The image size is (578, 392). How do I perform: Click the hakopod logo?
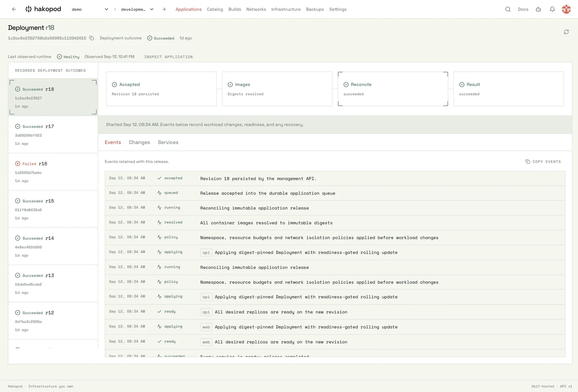(x=43, y=9)
